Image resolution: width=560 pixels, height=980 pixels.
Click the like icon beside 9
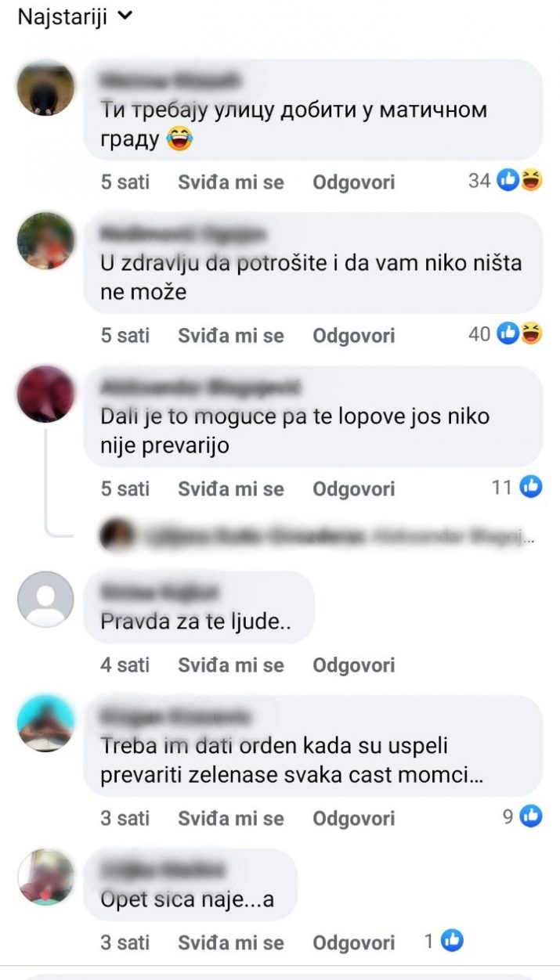(x=531, y=816)
